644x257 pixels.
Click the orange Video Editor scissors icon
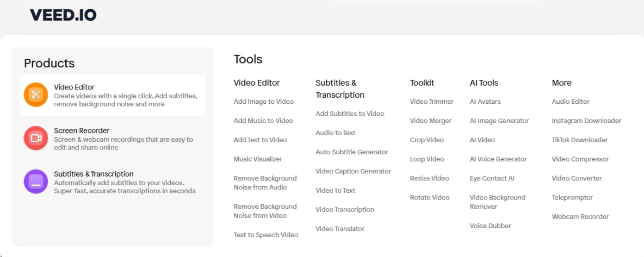[36, 95]
